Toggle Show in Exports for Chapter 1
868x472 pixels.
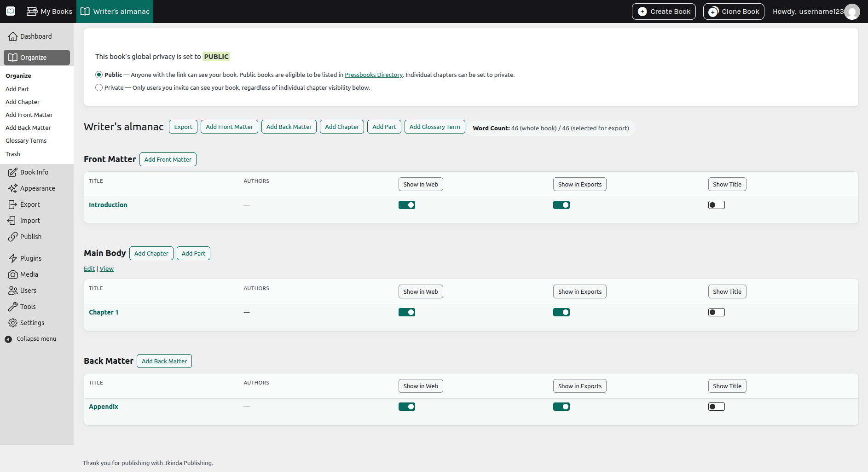pyautogui.click(x=561, y=312)
